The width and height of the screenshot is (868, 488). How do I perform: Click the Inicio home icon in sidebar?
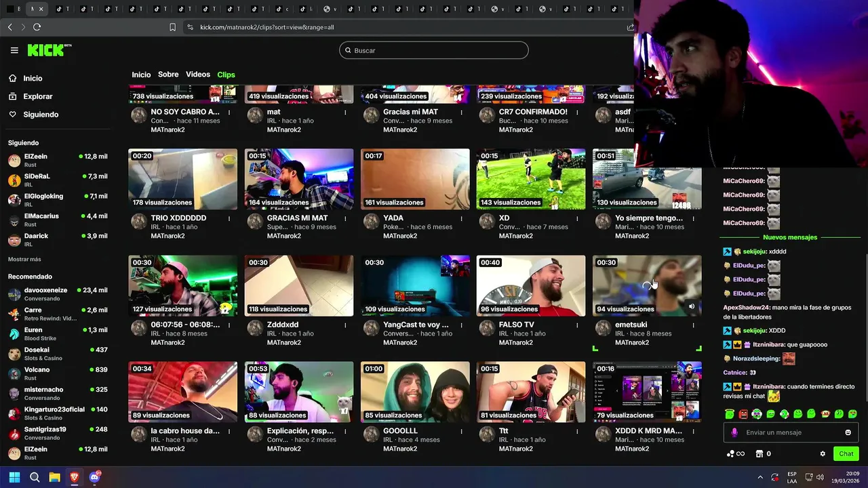click(13, 78)
